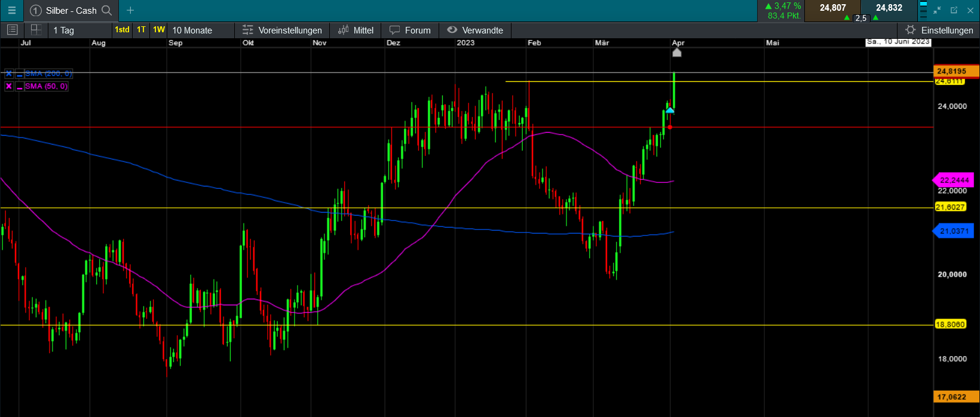Open Einstellungen chart settings
The image size is (980, 417).
pyautogui.click(x=939, y=30)
